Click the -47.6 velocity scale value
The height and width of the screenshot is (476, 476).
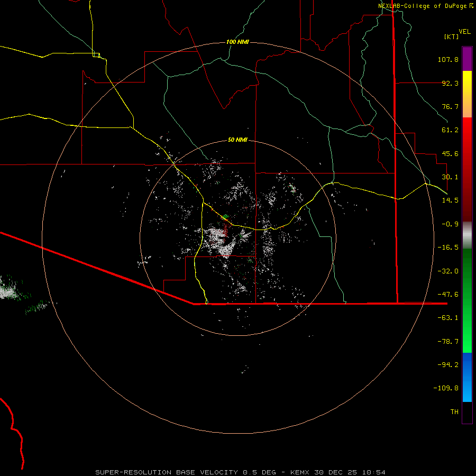point(448,295)
